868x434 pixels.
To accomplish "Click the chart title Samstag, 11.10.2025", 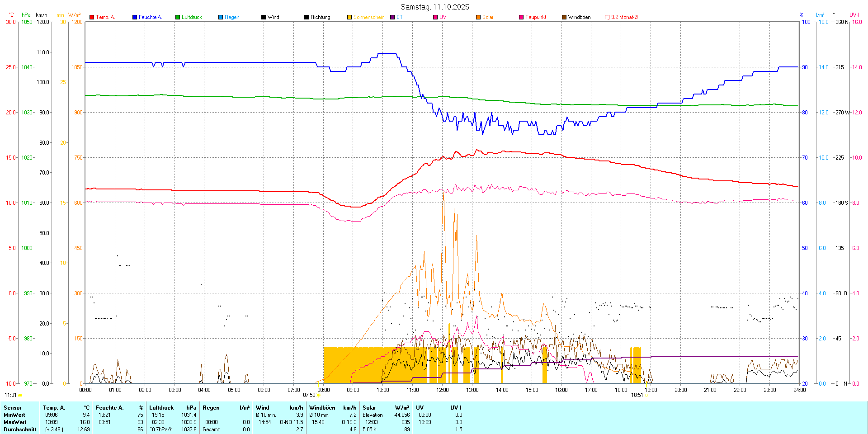I will click(434, 7).
